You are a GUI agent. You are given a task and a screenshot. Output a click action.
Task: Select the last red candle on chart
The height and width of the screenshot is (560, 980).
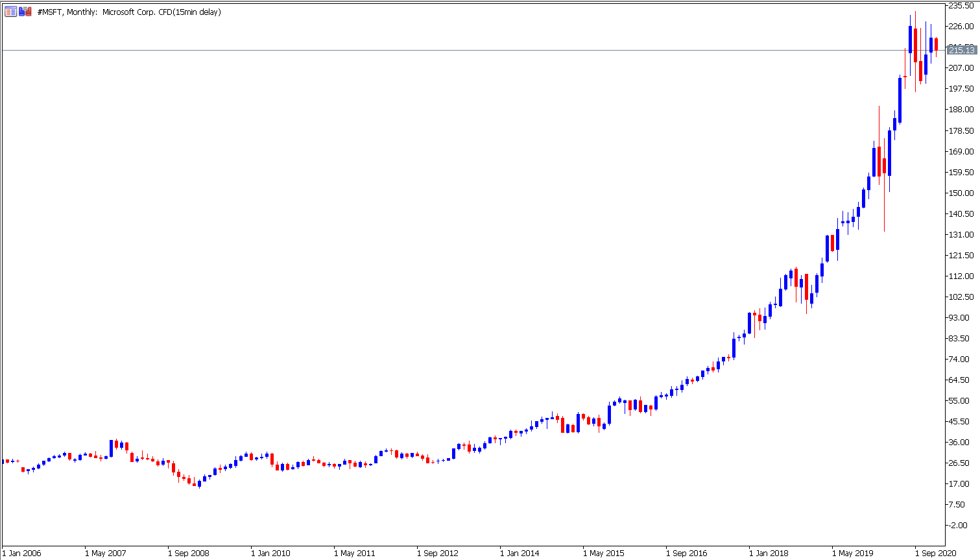(936, 44)
